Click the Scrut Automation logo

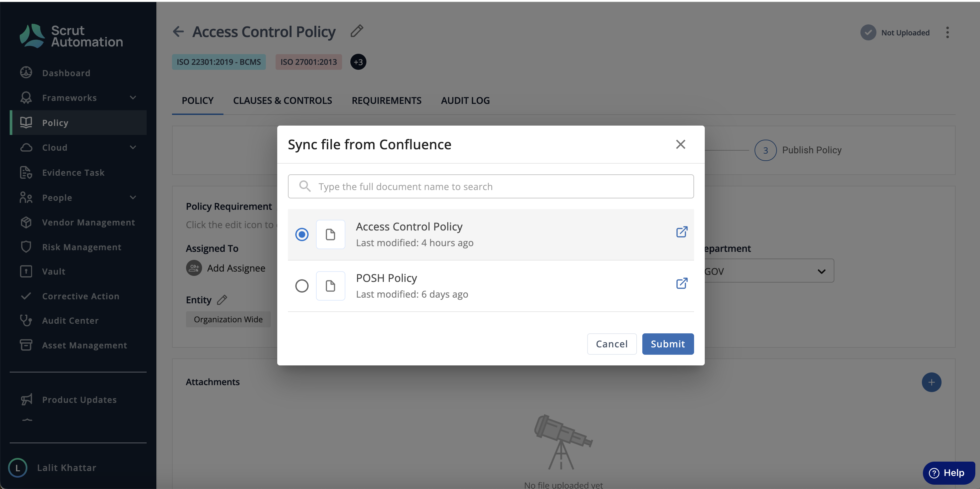71,36
